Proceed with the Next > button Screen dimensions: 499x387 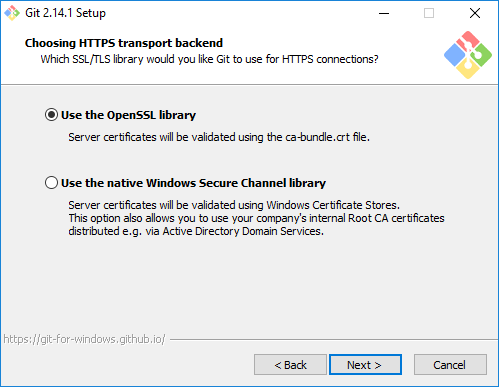click(365, 365)
